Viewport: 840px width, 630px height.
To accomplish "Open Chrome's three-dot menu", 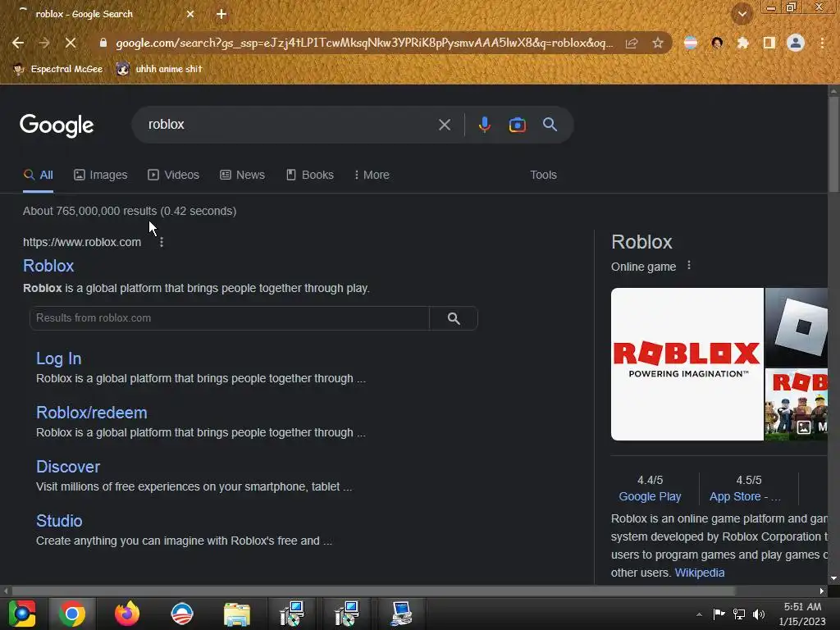I will [822, 43].
